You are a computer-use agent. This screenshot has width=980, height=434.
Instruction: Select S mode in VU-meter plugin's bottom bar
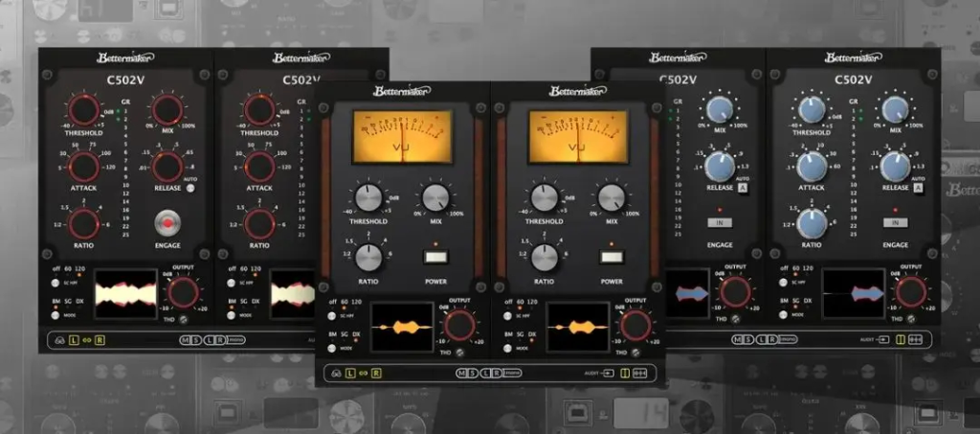[x=473, y=374]
